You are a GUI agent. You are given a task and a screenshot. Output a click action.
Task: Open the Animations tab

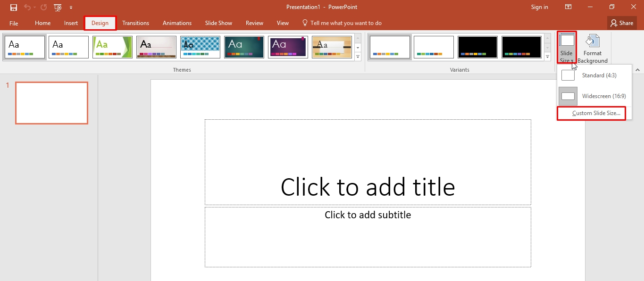point(176,23)
